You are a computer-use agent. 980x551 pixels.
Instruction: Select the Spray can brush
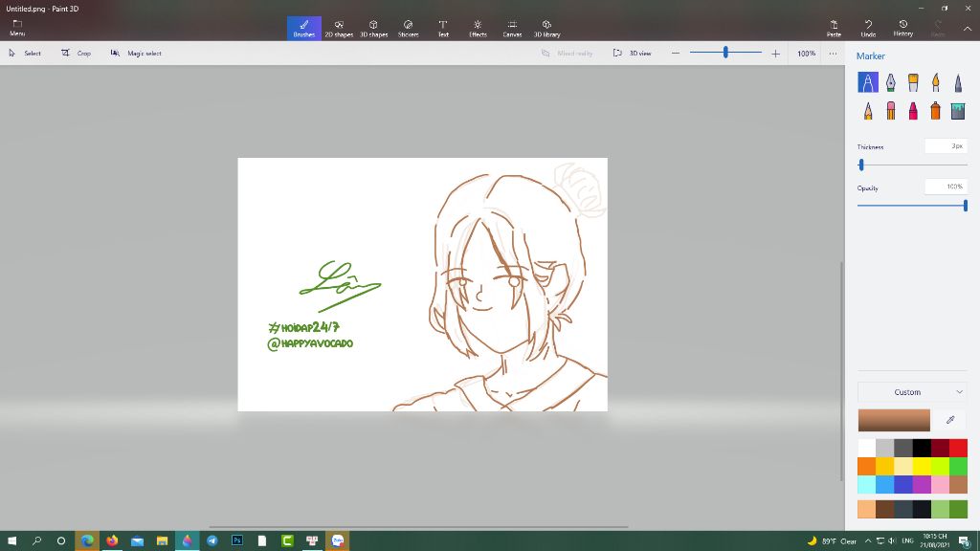[936, 111]
